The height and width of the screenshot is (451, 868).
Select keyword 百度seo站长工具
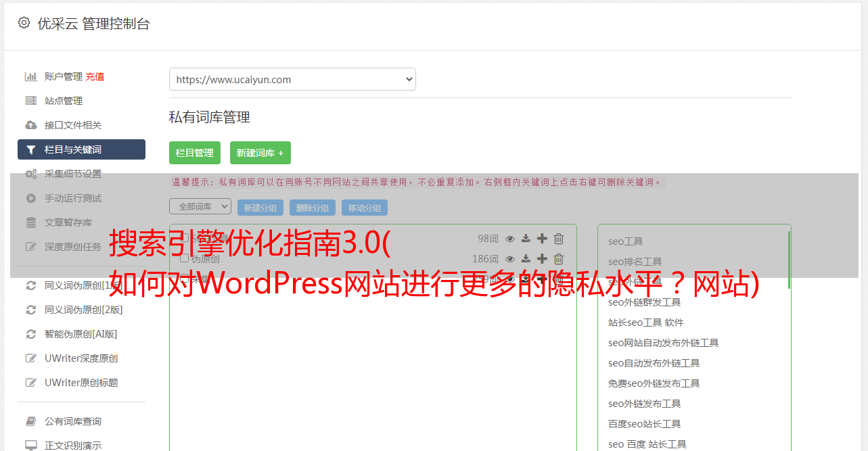[645, 424]
